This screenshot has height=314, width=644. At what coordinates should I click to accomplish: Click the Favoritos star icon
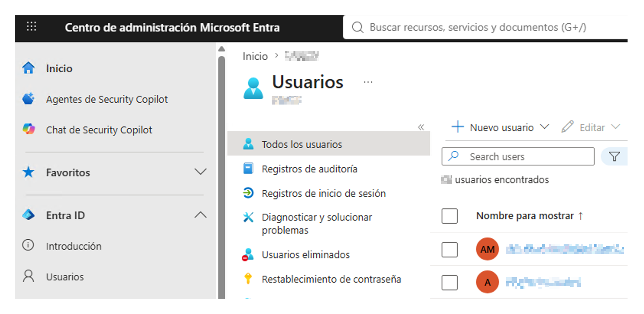pyautogui.click(x=28, y=172)
